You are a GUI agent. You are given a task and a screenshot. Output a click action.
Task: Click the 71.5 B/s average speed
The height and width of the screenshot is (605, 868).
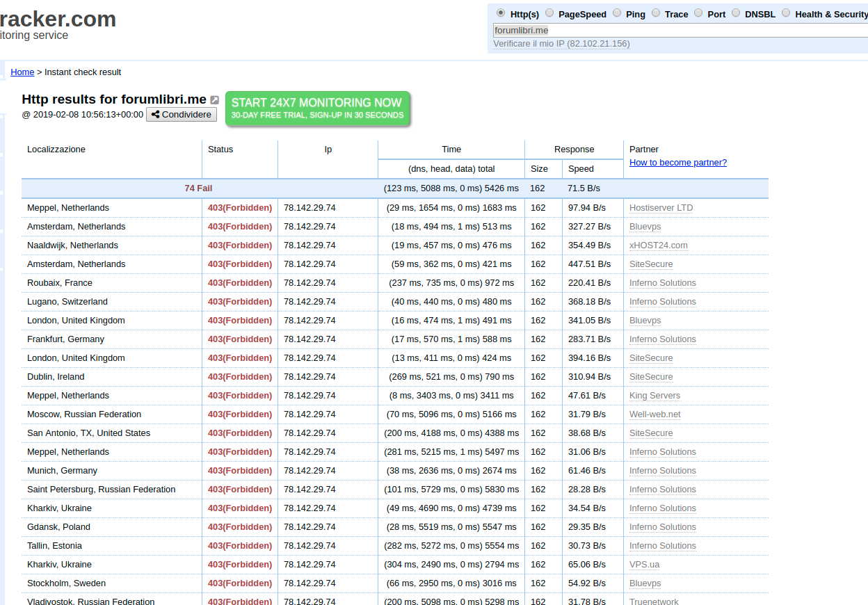click(x=584, y=188)
